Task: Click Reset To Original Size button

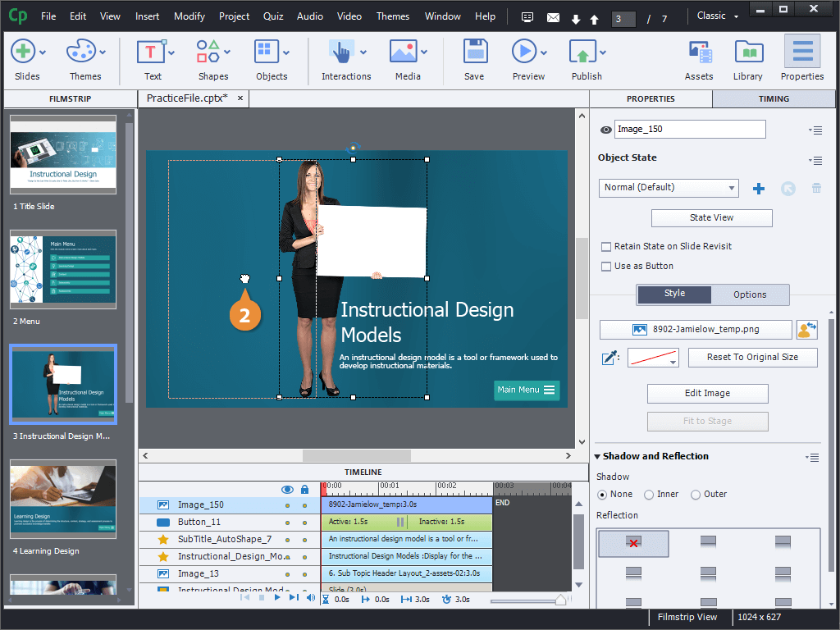Action: pyautogui.click(x=753, y=358)
